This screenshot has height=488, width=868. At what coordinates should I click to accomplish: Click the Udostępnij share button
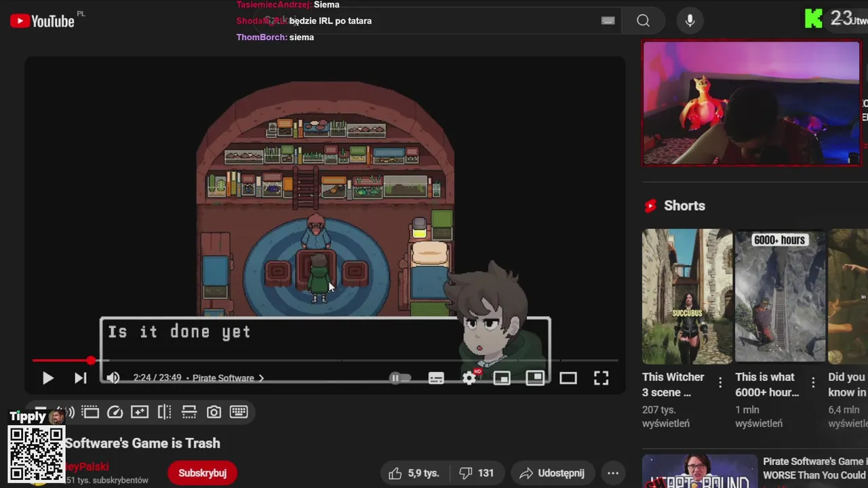coord(552,473)
